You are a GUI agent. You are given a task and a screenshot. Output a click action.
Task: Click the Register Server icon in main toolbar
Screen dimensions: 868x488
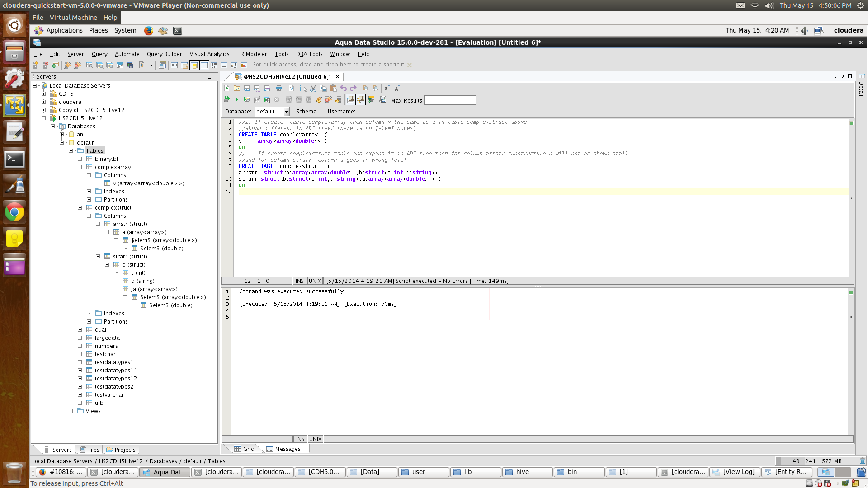pyautogui.click(x=35, y=65)
